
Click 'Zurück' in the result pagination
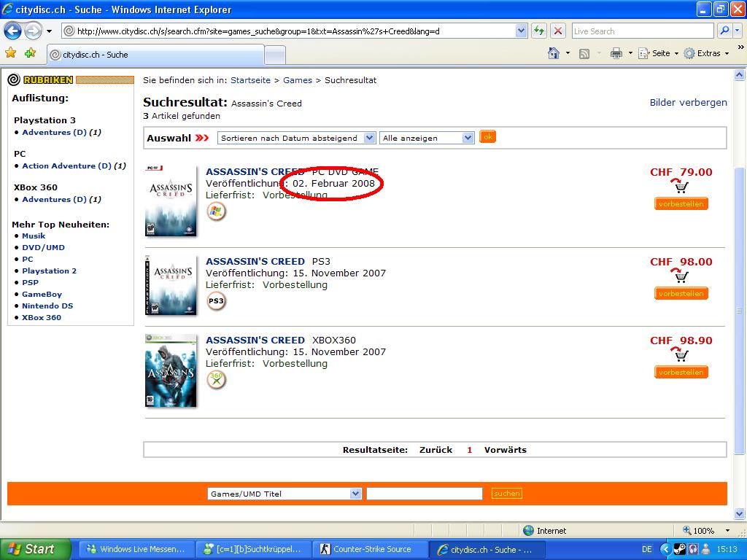click(x=436, y=449)
